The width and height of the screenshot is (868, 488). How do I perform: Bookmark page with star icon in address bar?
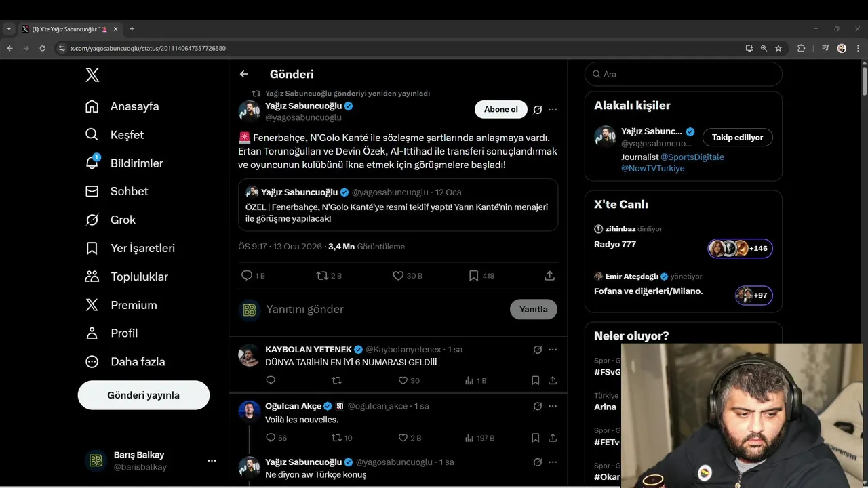tap(778, 48)
